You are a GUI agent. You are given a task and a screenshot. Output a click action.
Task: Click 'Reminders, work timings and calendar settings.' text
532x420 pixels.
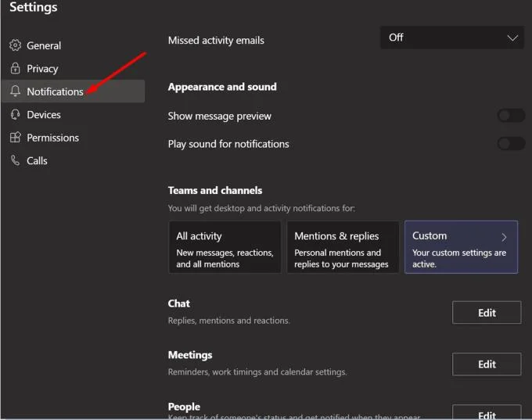[x=257, y=372]
